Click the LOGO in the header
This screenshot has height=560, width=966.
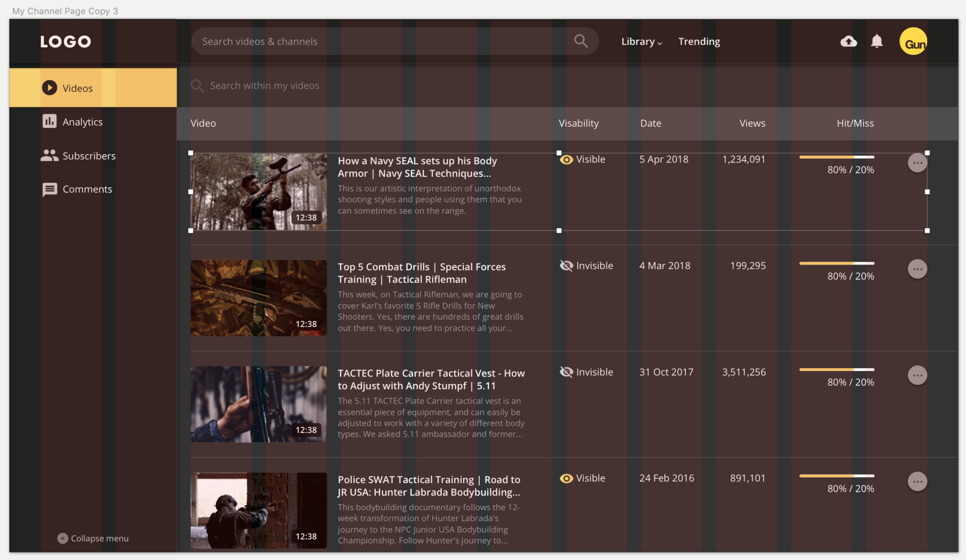click(65, 41)
